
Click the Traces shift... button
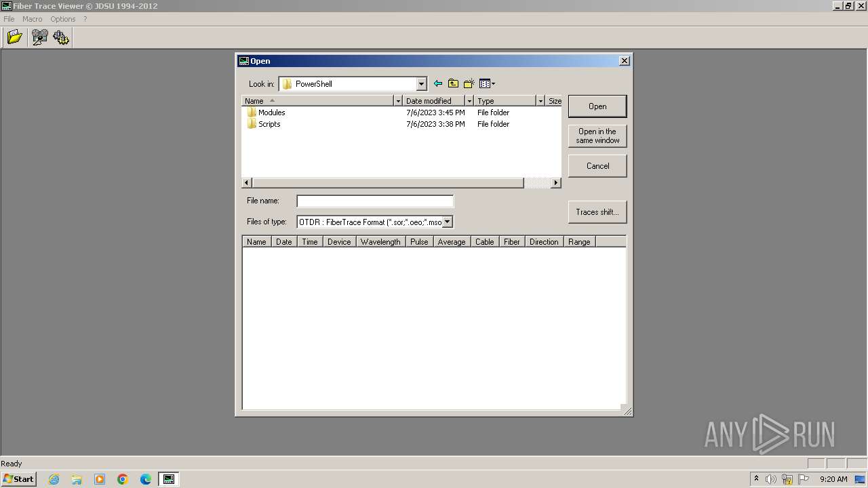click(x=597, y=212)
